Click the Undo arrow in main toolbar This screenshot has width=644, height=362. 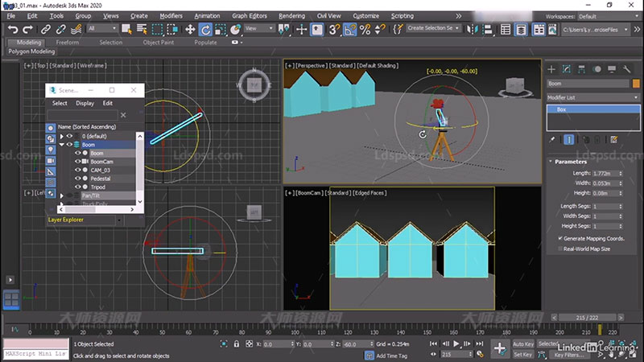[x=13, y=29]
